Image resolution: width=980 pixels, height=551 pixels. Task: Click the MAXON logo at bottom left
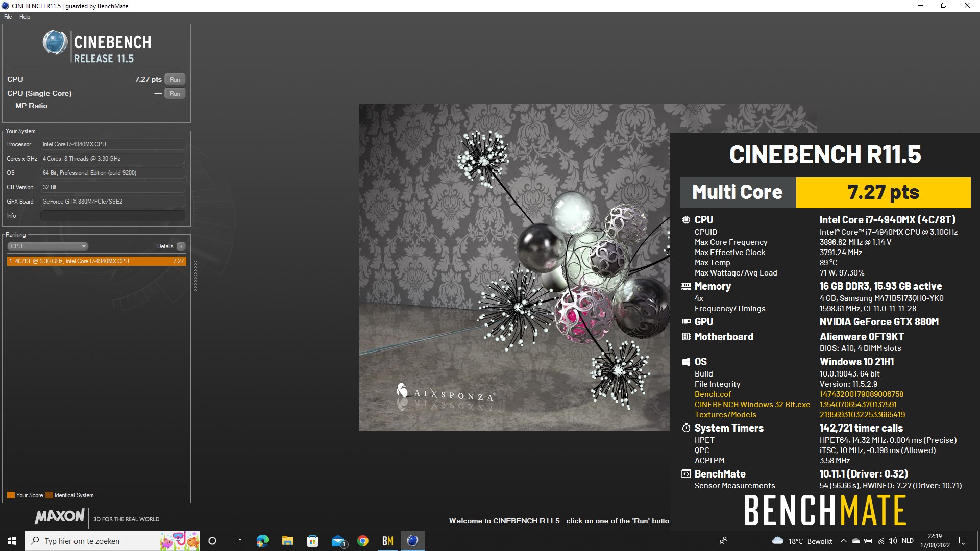coord(60,516)
